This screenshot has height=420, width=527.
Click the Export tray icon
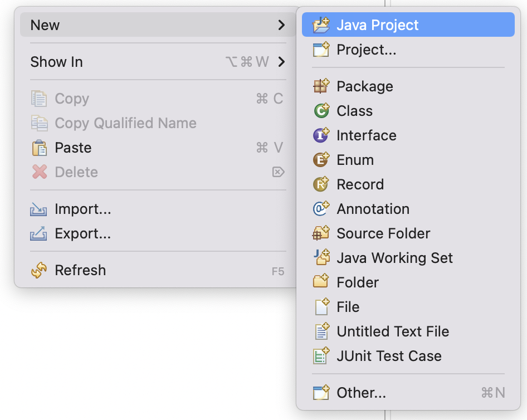point(38,233)
